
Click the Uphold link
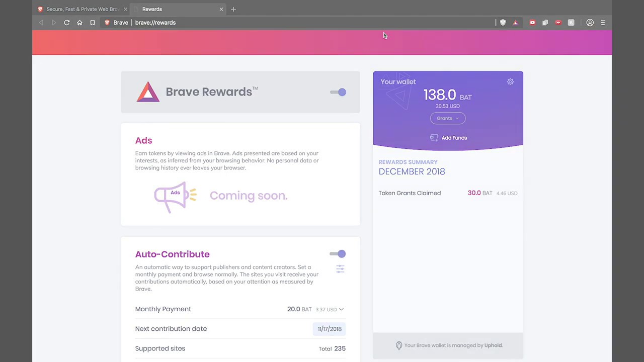point(493,345)
